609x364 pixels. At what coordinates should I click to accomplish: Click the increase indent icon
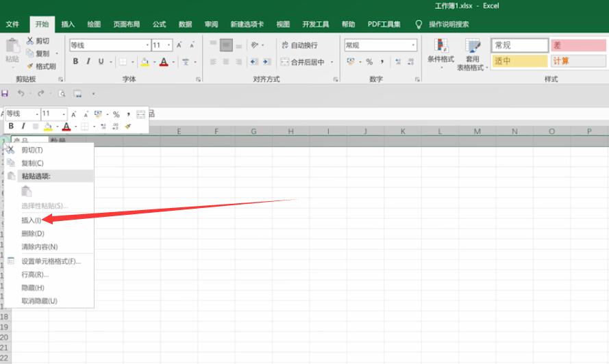click(x=267, y=62)
